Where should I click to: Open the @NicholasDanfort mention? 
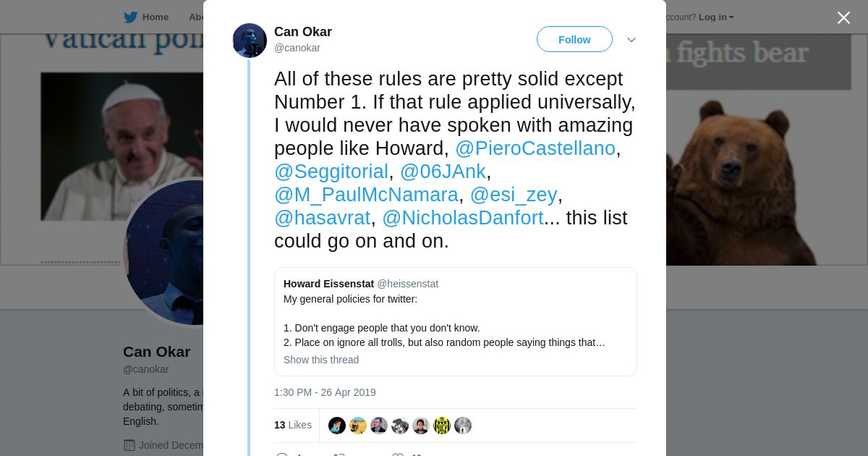click(462, 218)
